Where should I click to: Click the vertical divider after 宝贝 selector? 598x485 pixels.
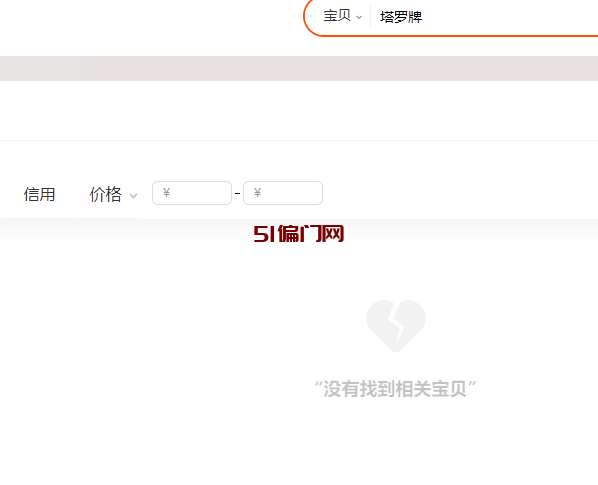pyautogui.click(x=370, y=16)
